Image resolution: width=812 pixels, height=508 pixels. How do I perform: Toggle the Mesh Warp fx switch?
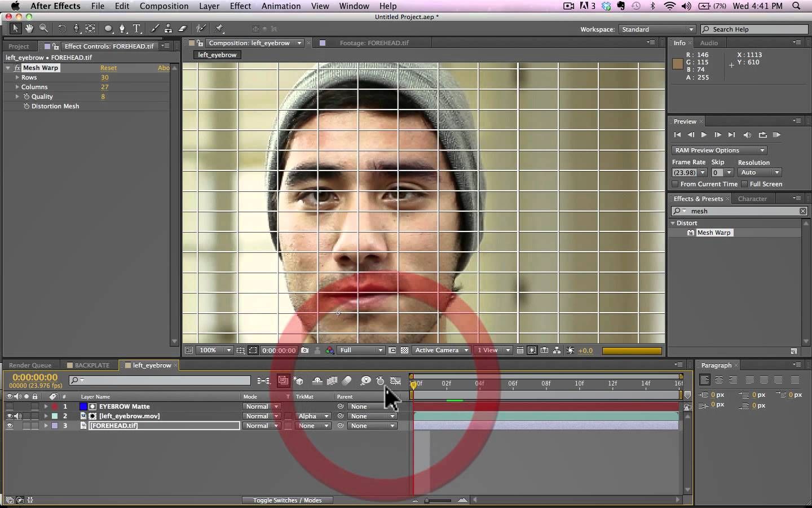pyautogui.click(x=17, y=68)
